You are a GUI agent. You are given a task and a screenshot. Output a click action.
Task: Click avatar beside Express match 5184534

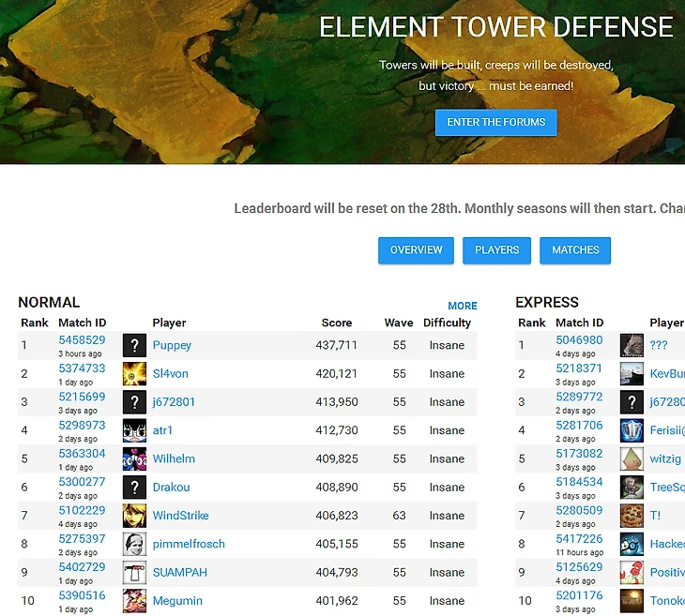[x=632, y=488]
